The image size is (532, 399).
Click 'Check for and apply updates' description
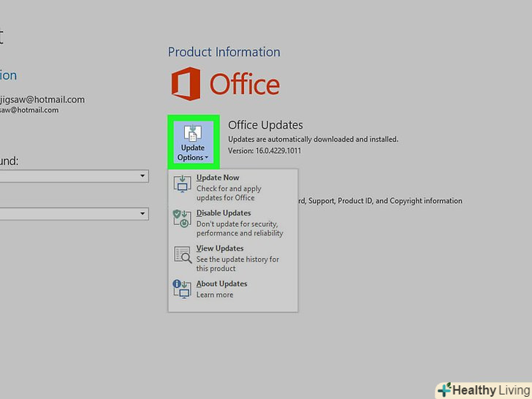click(x=229, y=193)
